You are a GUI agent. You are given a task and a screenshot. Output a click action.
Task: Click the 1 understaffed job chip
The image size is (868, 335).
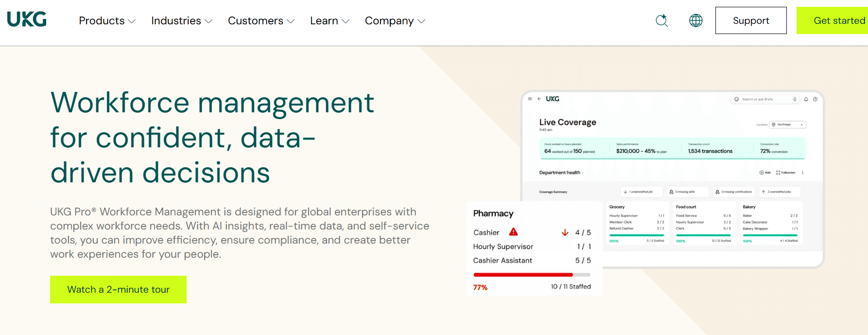[641, 192]
